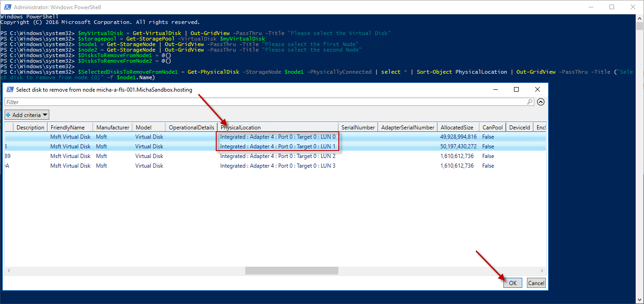The height and width of the screenshot is (304, 644).
Task: Sort by the Model column header
Action: (149, 128)
